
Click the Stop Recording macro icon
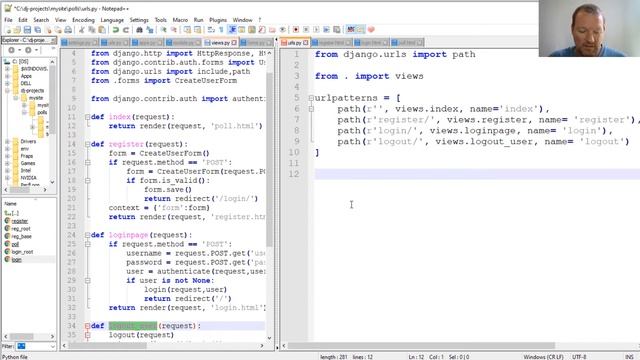(x=306, y=30)
